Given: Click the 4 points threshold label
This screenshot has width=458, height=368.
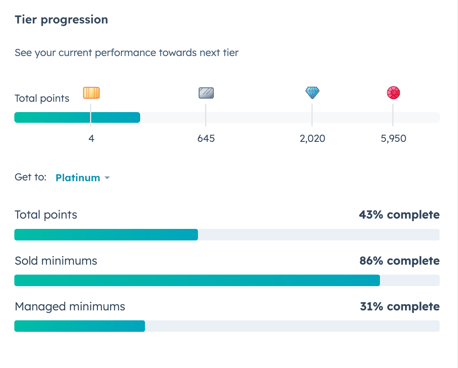Looking at the screenshot, I should [91, 138].
